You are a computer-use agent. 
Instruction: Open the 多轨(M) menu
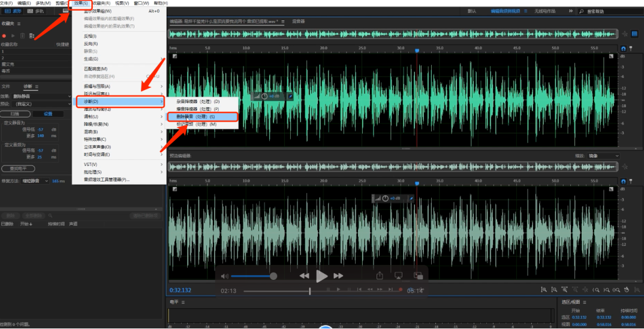(43, 3)
